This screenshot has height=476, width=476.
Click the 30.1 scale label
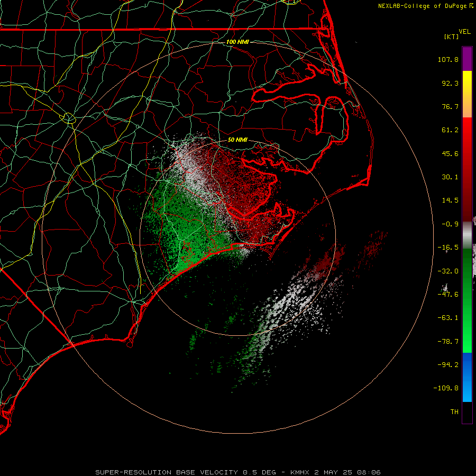point(450,177)
